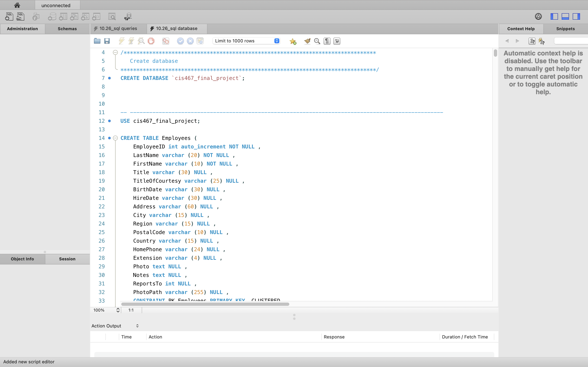The width and height of the screenshot is (588, 367).
Task: Toggle word wrap button in editor toolbar
Action: [x=337, y=41]
